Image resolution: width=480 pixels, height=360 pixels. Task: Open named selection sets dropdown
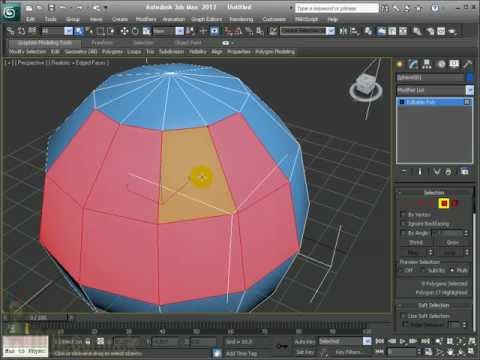[330, 31]
